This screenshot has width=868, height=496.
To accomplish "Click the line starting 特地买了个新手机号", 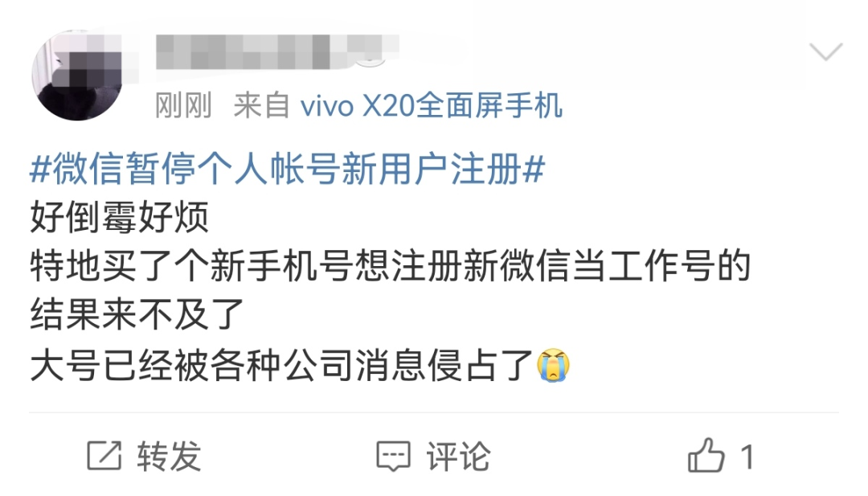I will pyautogui.click(x=390, y=266).
